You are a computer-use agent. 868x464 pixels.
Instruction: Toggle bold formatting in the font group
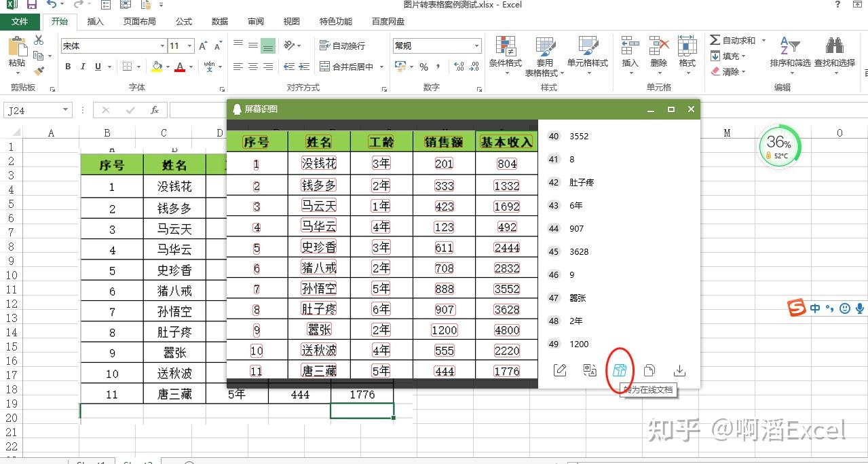67,67
